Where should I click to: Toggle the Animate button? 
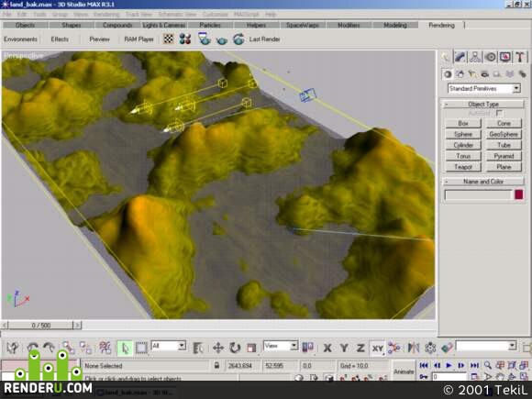(x=404, y=371)
